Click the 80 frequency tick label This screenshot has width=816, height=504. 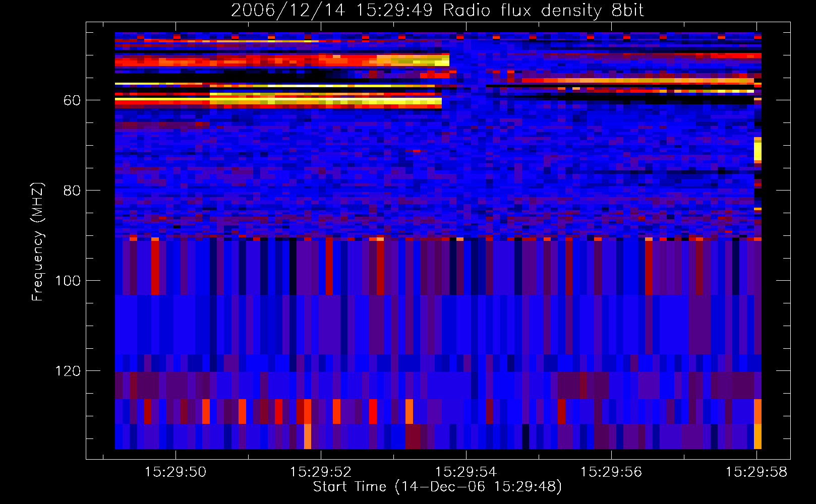tap(72, 191)
